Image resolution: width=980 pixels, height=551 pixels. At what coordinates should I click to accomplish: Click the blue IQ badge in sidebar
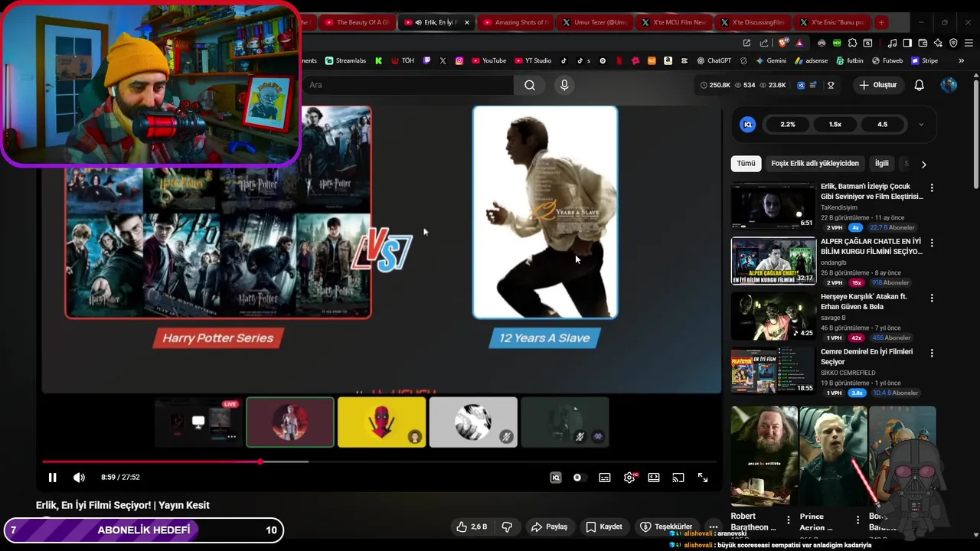(748, 124)
